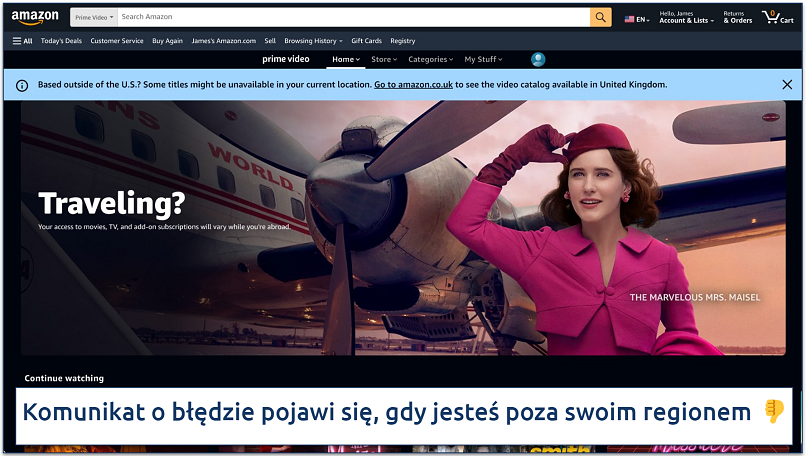Select the Home tab in Prime Video
The image size is (806, 456).
[345, 59]
